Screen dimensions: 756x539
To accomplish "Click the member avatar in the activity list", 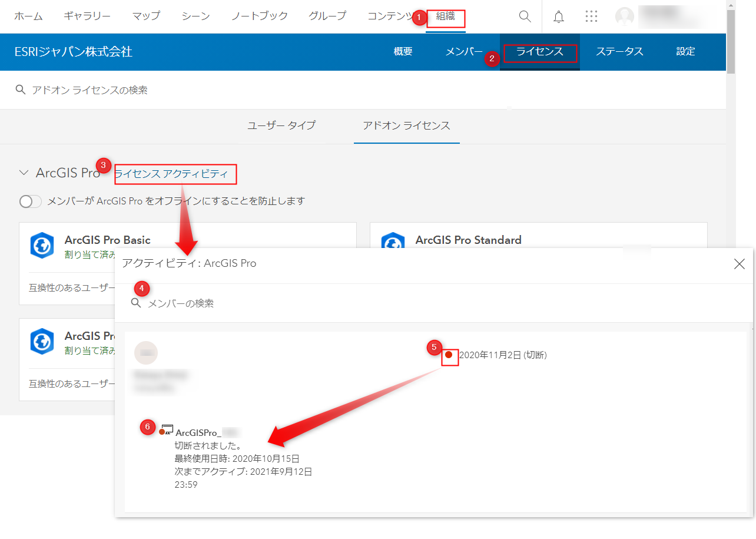I will (x=146, y=353).
